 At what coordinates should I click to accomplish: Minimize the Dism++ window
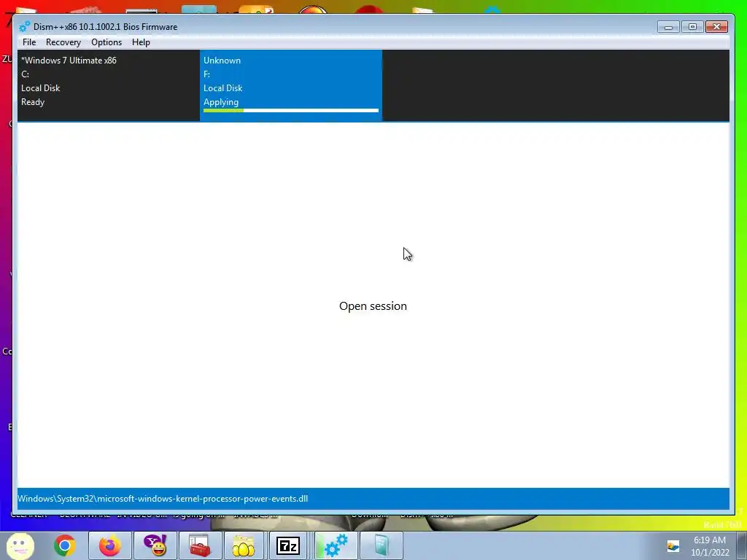coord(668,27)
